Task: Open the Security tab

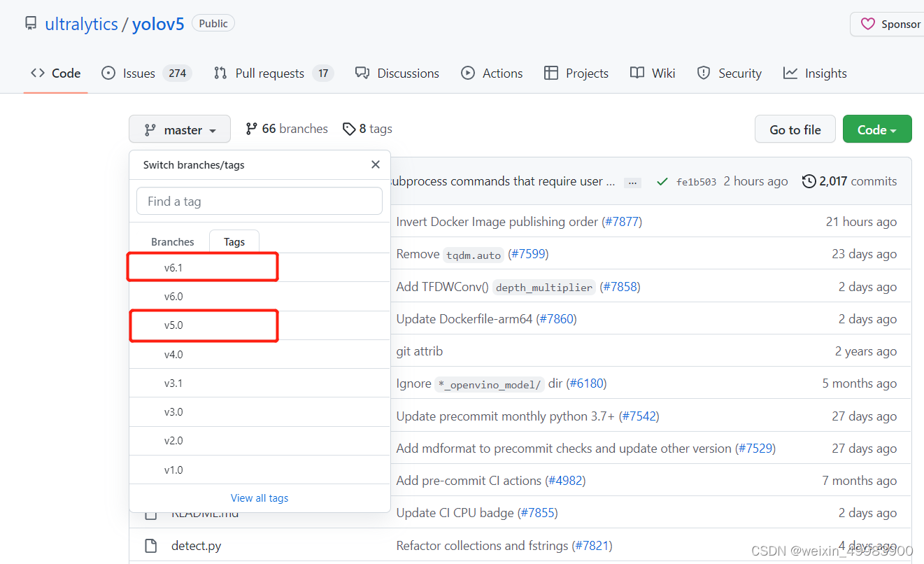Action: (x=729, y=73)
